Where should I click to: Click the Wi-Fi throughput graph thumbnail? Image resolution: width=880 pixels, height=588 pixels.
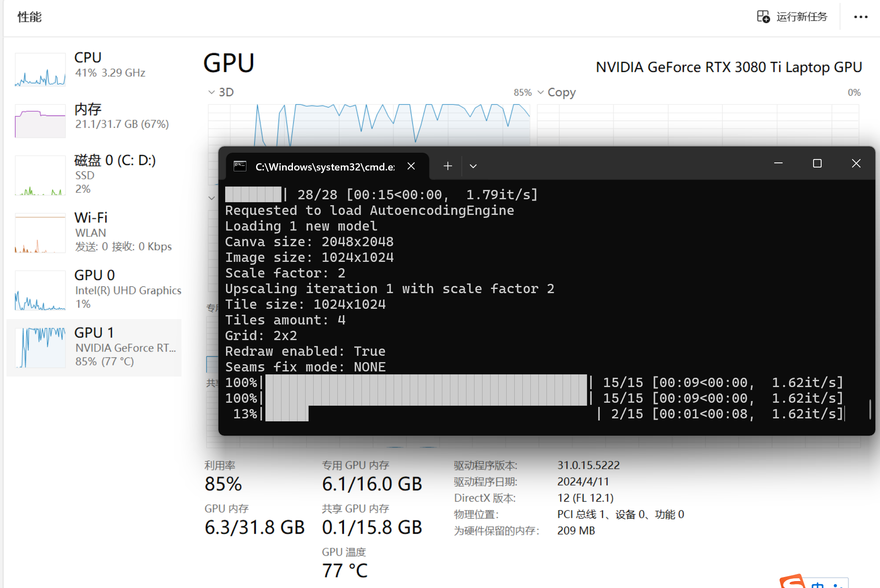(40, 233)
